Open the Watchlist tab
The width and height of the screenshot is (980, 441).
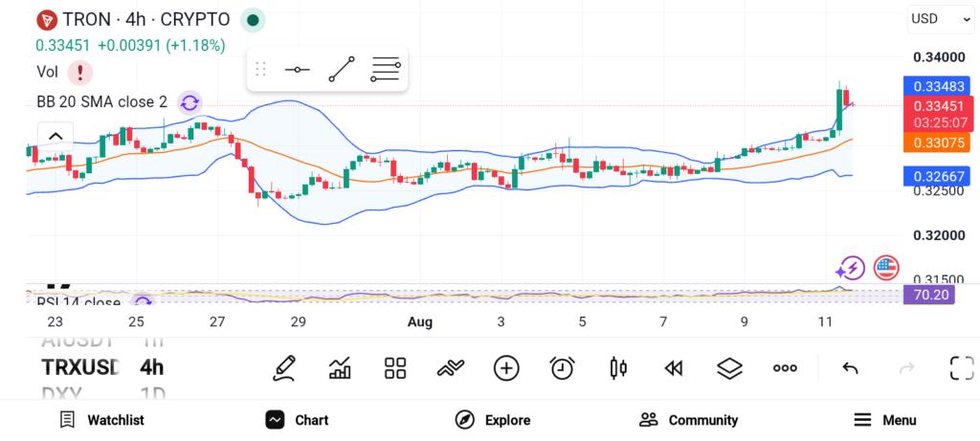coord(101,420)
